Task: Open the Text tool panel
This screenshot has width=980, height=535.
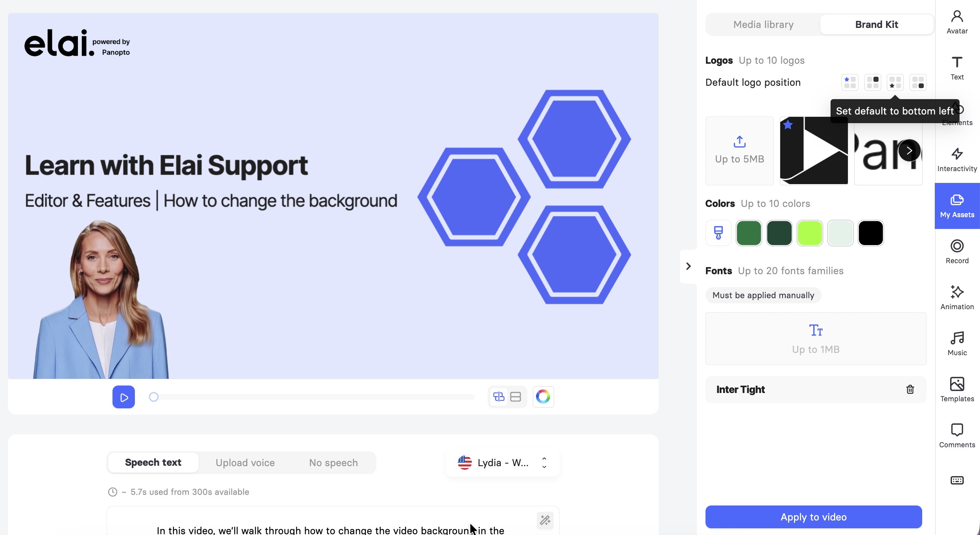Action: [x=957, y=68]
